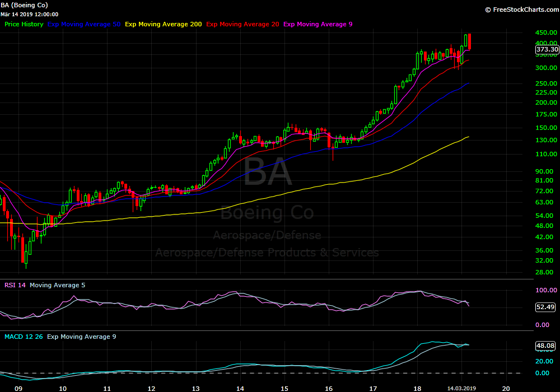
Task: Click the RSI 0.00 axis label
Action: click(x=542, y=325)
